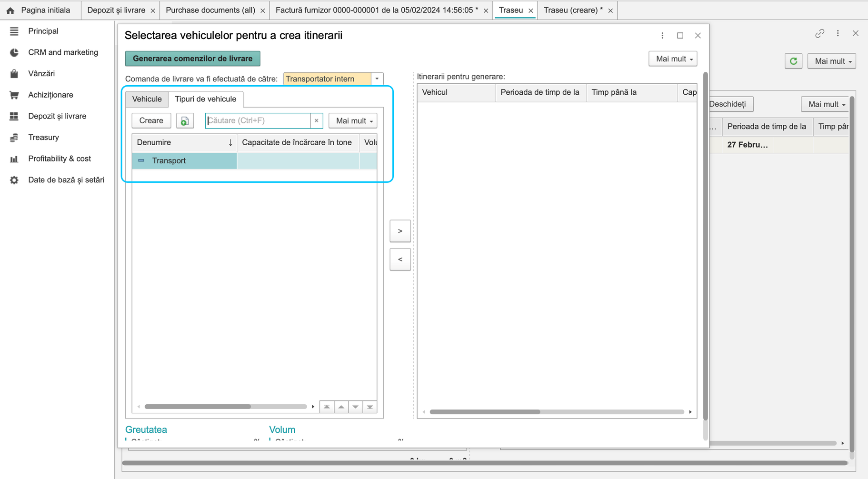This screenshot has height=479, width=868.
Task: Move row to bottom with double-down arrow
Action: click(370, 407)
